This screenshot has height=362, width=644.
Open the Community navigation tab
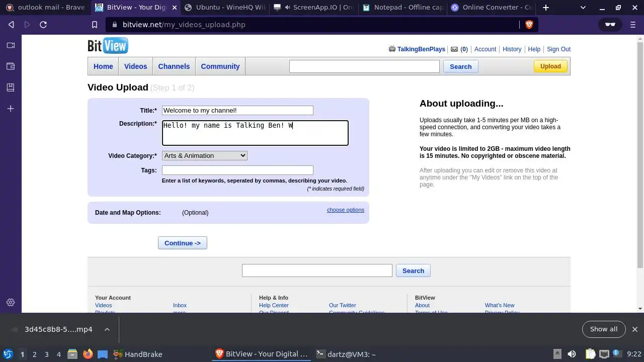[x=220, y=66]
